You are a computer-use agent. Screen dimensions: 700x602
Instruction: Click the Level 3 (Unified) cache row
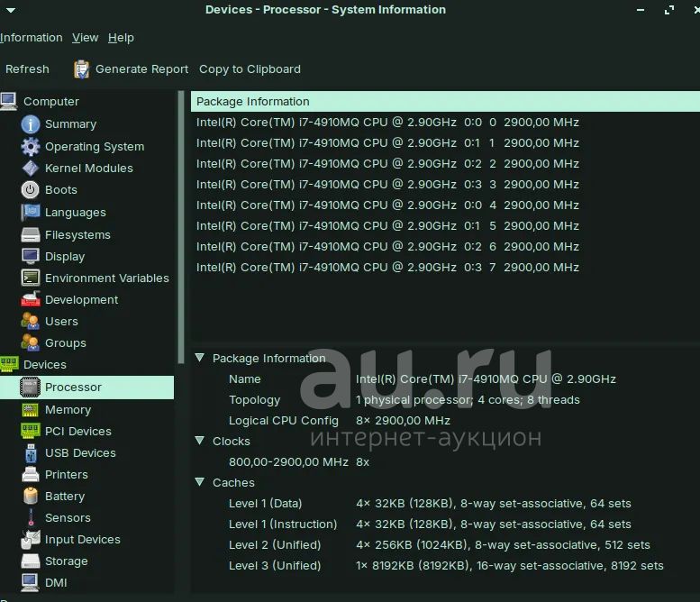click(x=445, y=565)
